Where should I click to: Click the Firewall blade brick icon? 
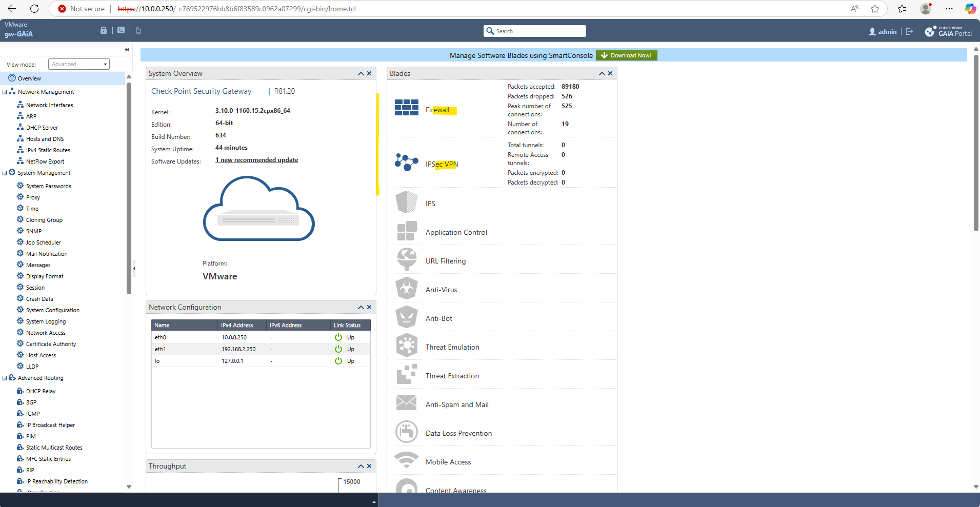pos(407,108)
